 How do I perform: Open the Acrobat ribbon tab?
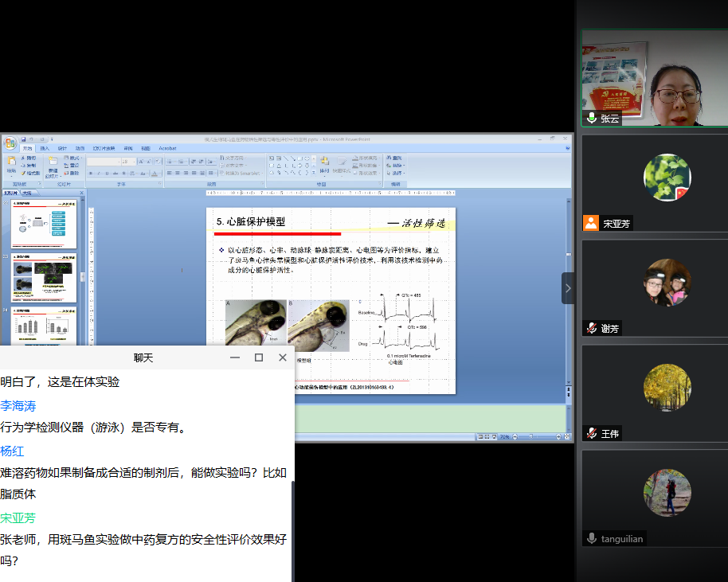click(x=167, y=148)
